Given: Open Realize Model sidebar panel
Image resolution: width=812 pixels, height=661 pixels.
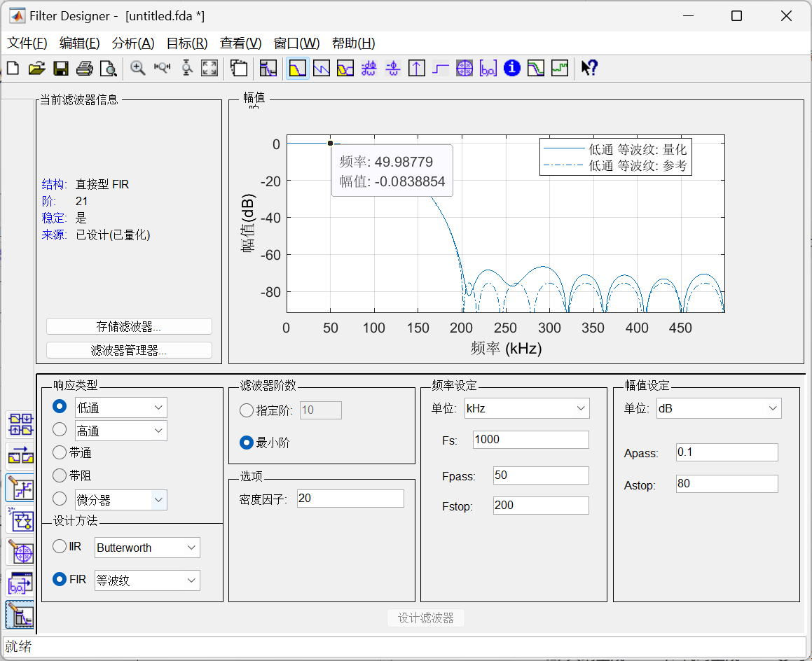Looking at the screenshot, I should [20, 520].
